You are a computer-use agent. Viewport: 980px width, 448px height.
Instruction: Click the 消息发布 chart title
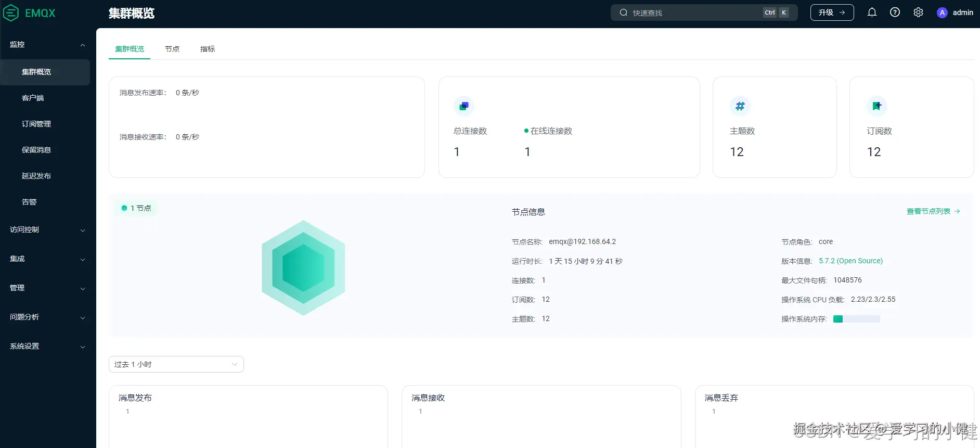pyautogui.click(x=135, y=398)
